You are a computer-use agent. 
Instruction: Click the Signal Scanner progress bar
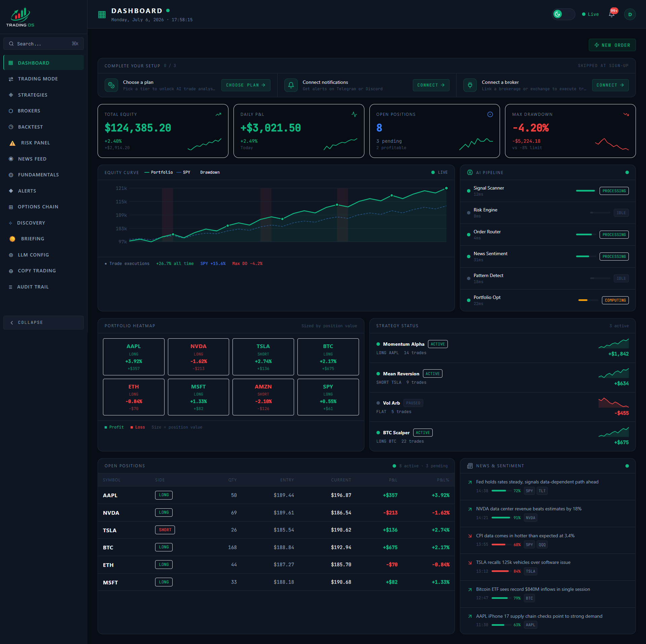pyautogui.click(x=585, y=191)
